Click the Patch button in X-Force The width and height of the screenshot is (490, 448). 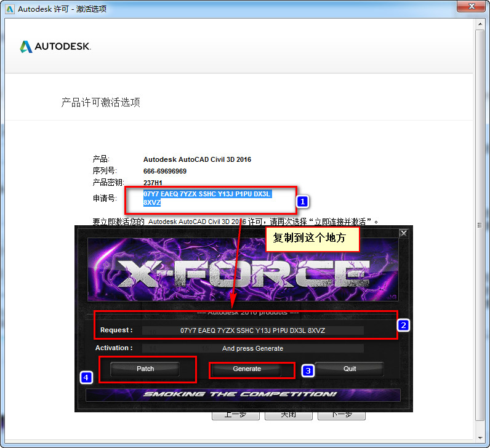[145, 369]
